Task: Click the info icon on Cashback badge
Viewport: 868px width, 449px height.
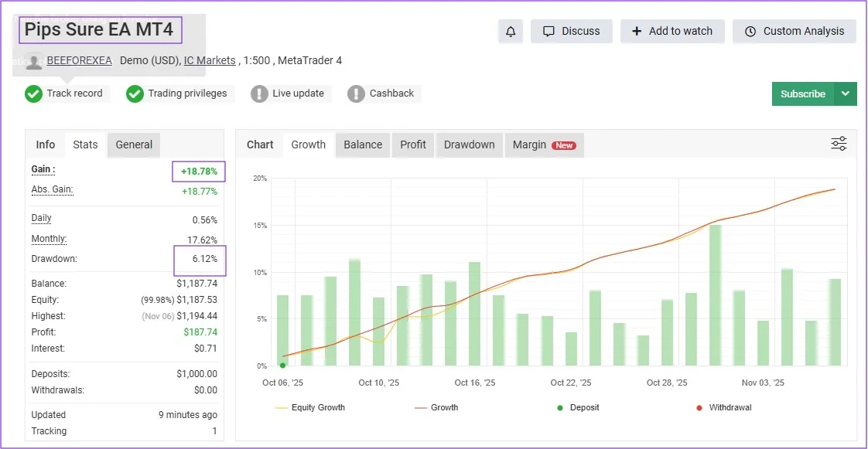Action: (x=357, y=94)
